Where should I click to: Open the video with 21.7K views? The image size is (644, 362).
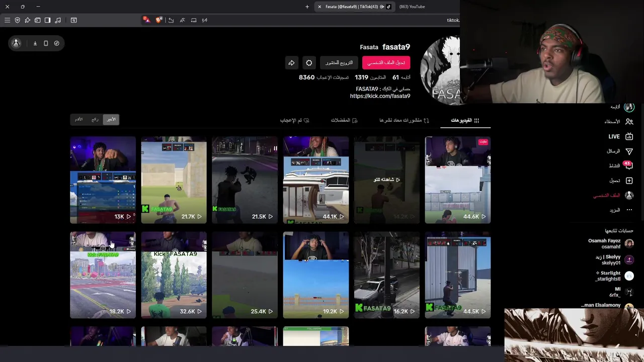pyautogui.click(x=174, y=179)
